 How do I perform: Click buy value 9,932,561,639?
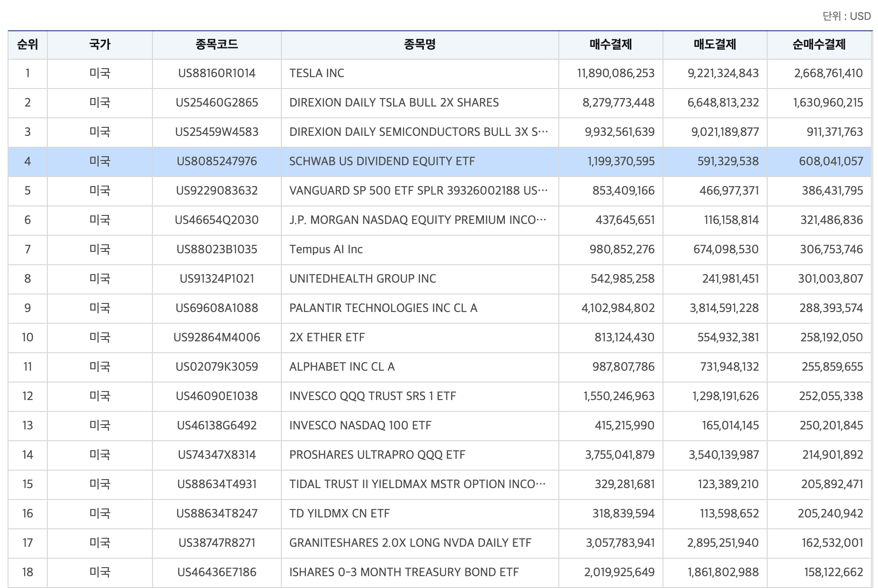(620, 132)
